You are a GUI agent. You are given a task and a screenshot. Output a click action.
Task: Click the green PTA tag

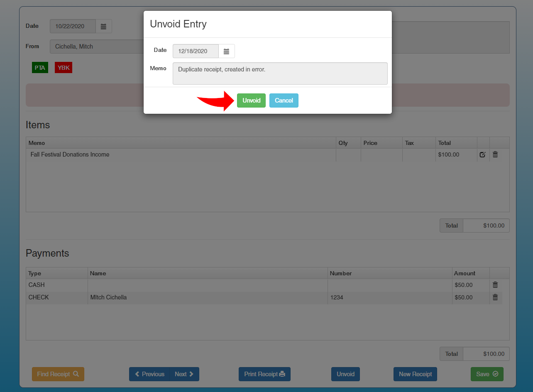40,68
